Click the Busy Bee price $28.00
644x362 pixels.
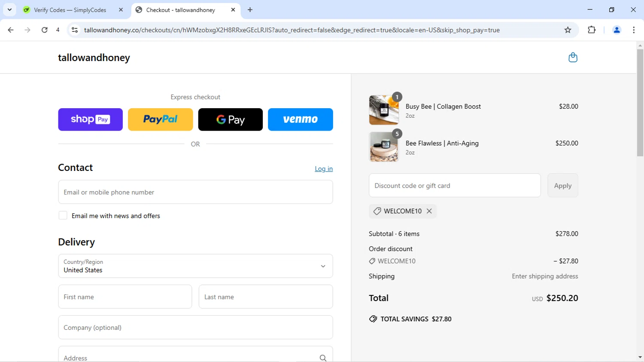[568, 106]
